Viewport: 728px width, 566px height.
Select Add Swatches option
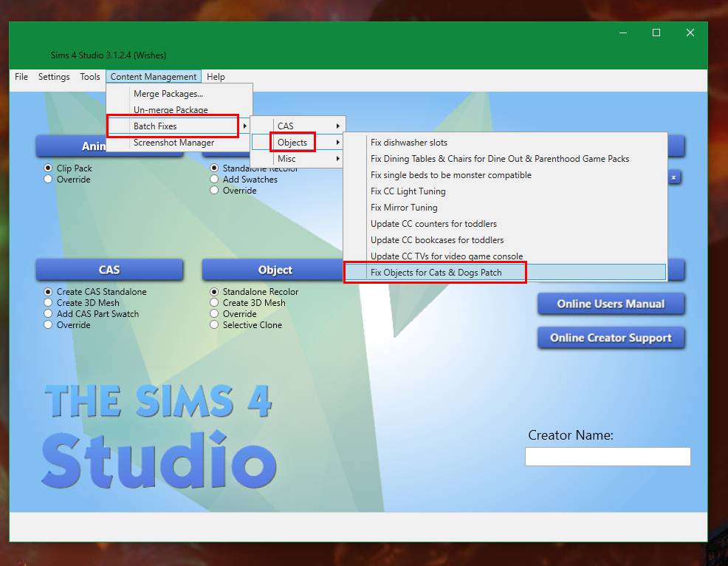pos(214,180)
